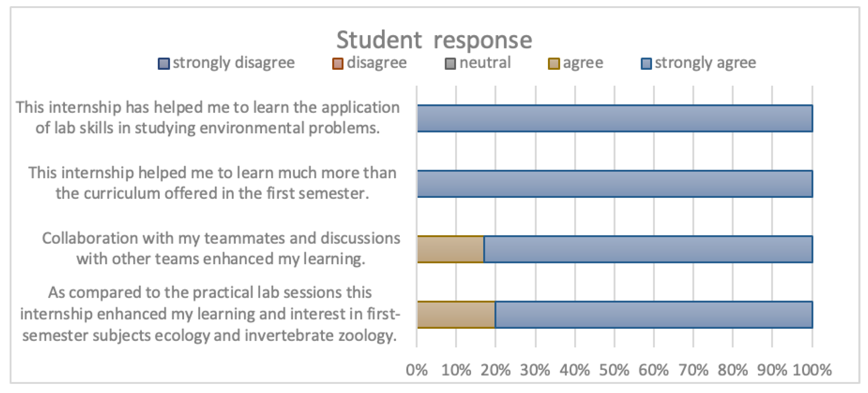This screenshot has width=868, height=393.
Task: Click strongly agree segment for practical lab sessions
Action: (654, 315)
